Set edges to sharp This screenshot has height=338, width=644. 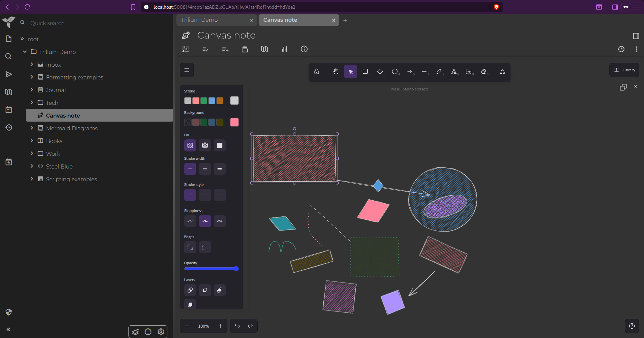[x=190, y=247]
